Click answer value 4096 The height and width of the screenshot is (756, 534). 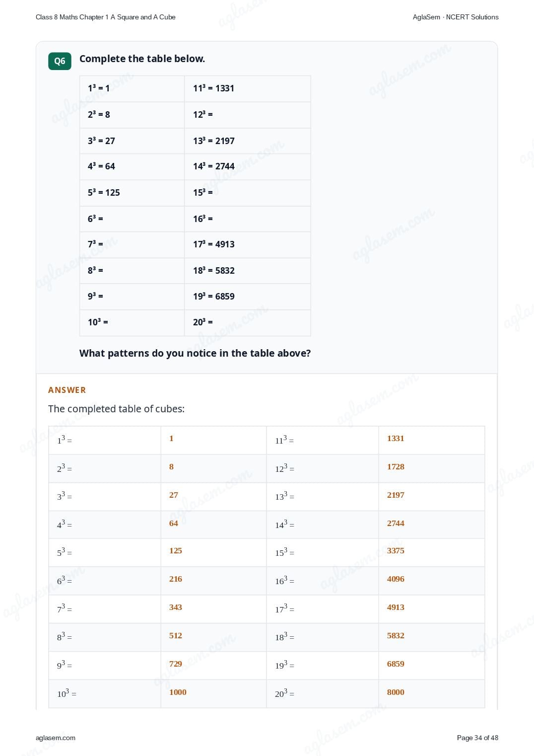click(396, 579)
